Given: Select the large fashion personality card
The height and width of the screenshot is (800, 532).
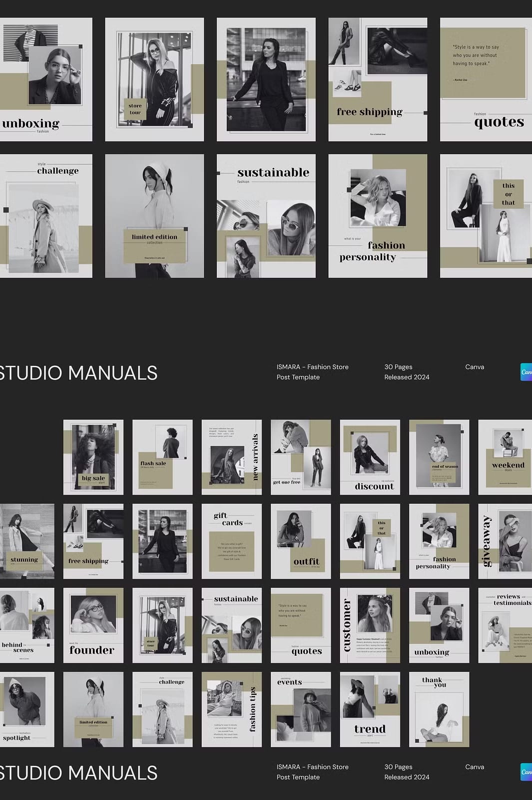Looking at the screenshot, I should 378,215.
